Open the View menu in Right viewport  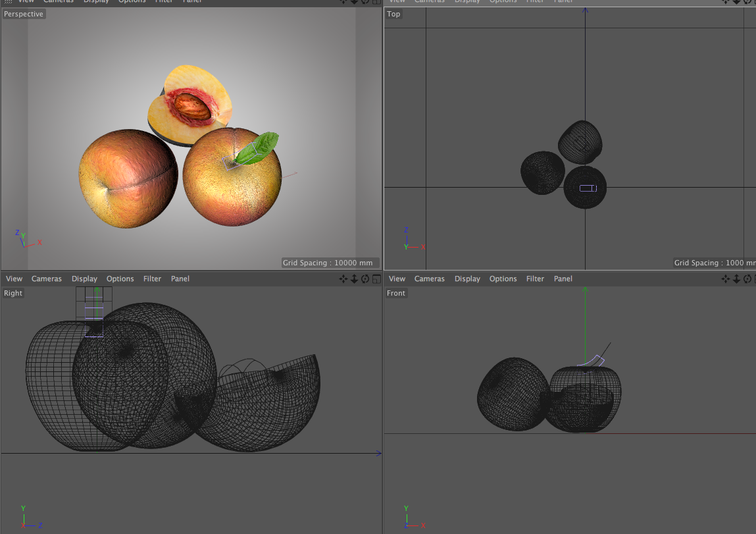click(14, 279)
